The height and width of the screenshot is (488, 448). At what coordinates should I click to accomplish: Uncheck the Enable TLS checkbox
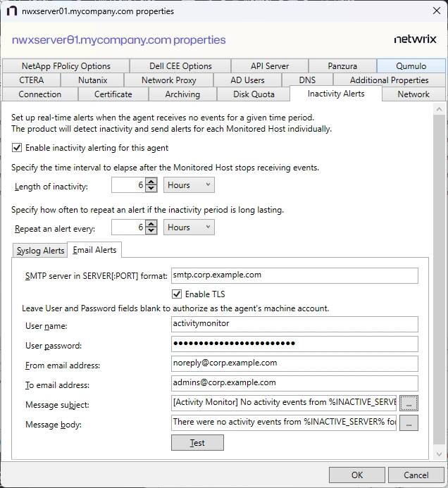click(x=177, y=294)
